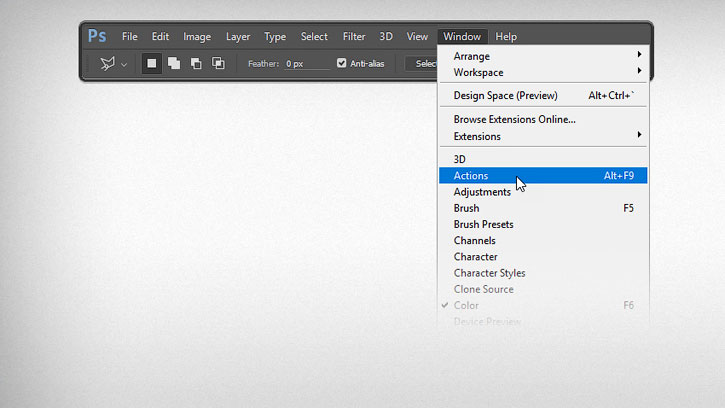Viewport: 725px width, 408px height.
Task: Select the Polygonal Lasso tool preset icon
Action: pos(107,63)
